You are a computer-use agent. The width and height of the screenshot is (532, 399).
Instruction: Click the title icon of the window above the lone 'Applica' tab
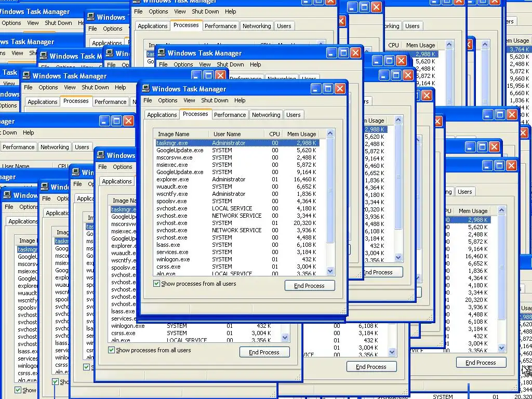76,172
